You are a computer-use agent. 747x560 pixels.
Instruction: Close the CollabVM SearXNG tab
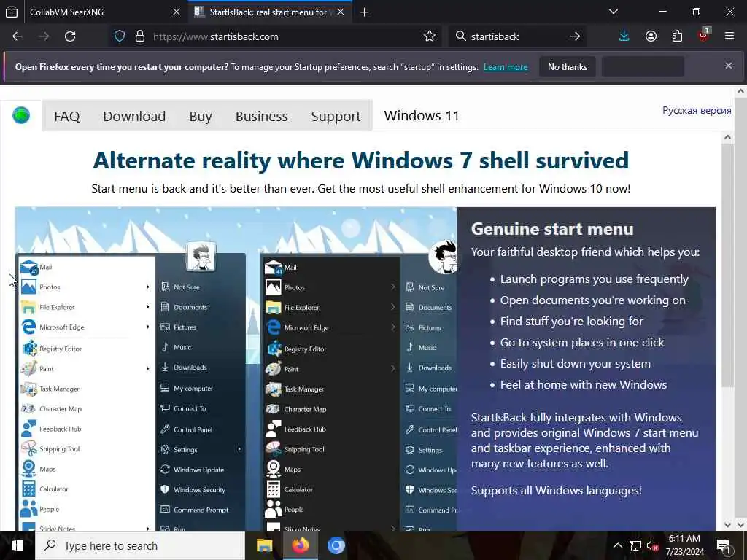177,12
